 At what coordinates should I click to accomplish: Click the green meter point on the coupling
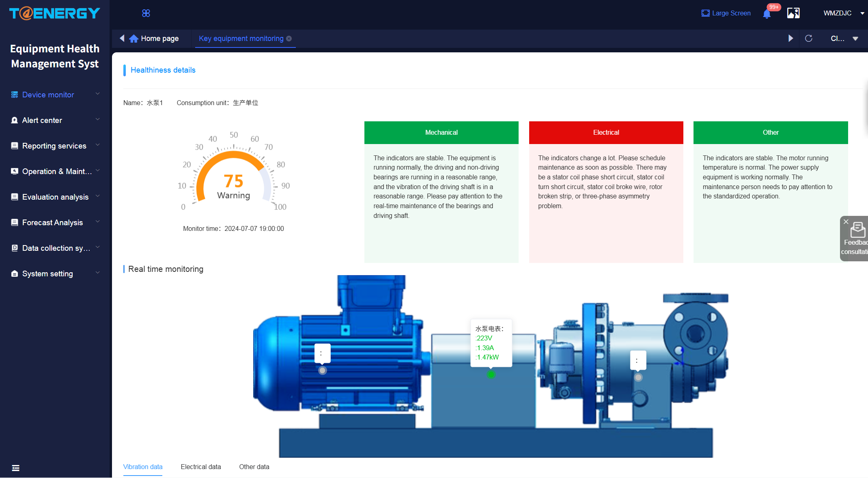pyautogui.click(x=491, y=374)
